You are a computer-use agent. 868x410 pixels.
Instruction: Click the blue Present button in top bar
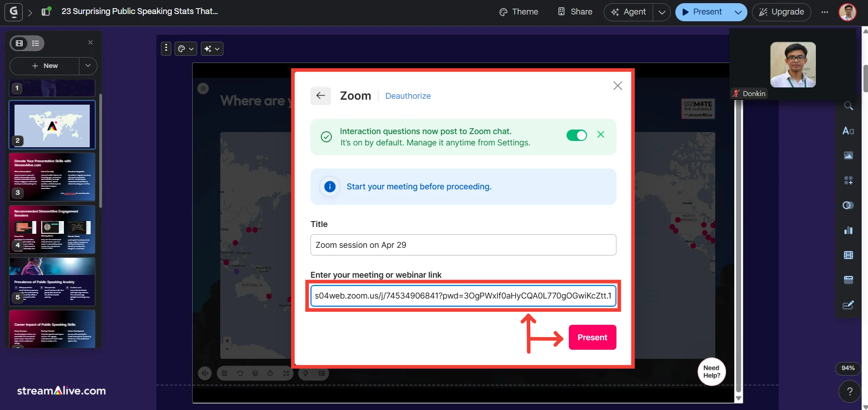click(702, 12)
